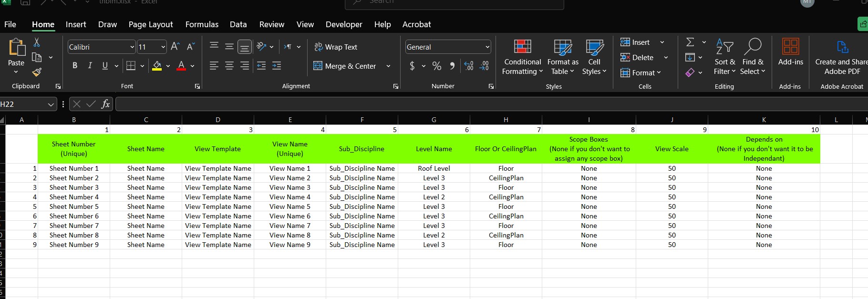Click Format in Cells group
The width and height of the screenshot is (868, 299).
(x=641, y=73)
